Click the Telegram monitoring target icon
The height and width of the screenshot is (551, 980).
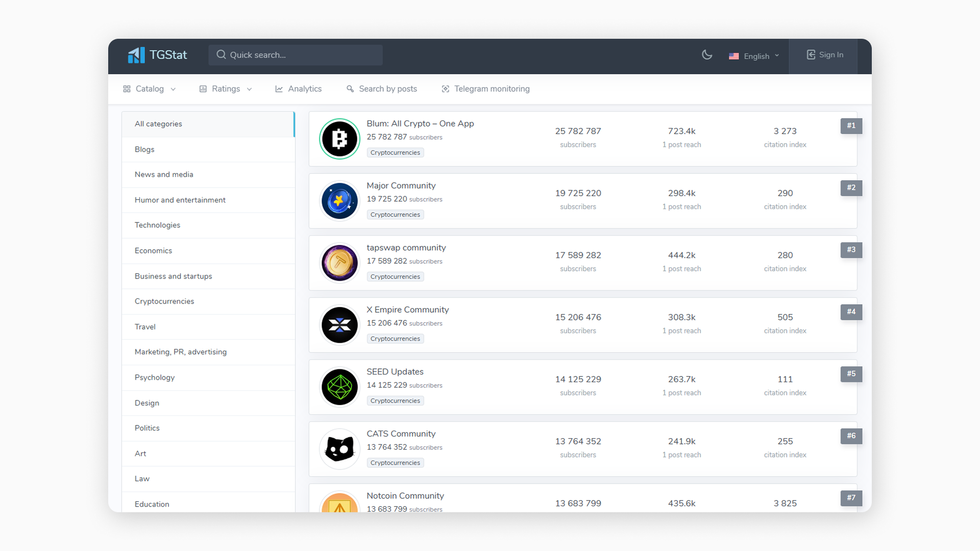[x=446, y=89]
